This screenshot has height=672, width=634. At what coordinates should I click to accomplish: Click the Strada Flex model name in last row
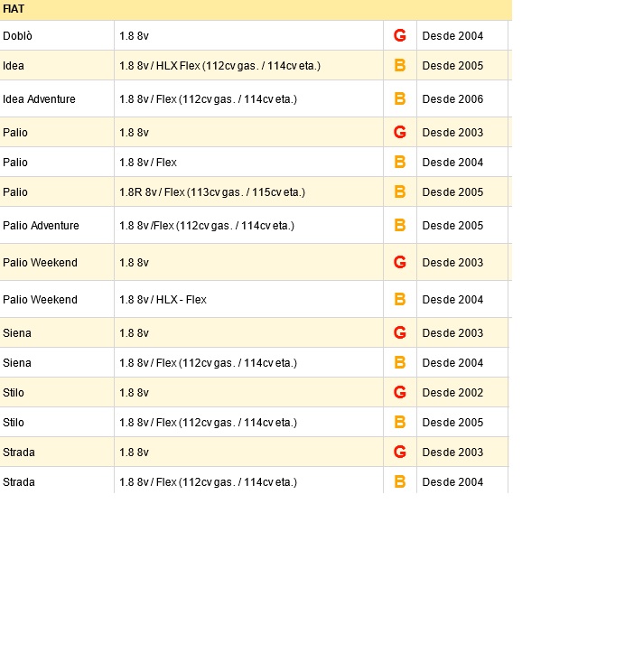click(x=19, y=482)
